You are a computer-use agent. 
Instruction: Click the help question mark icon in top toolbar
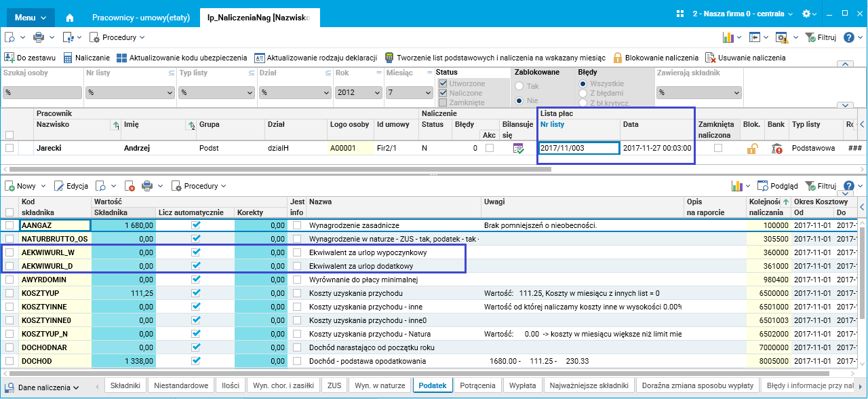pyautogui.click(x=848, y=37)
